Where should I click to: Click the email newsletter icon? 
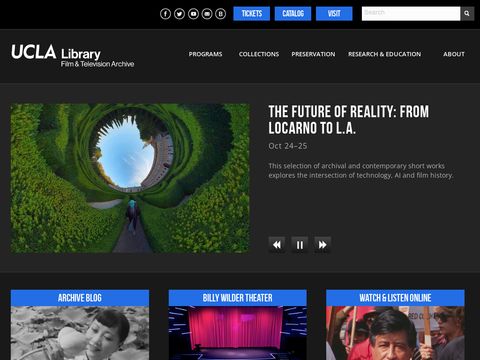point(207,14)
